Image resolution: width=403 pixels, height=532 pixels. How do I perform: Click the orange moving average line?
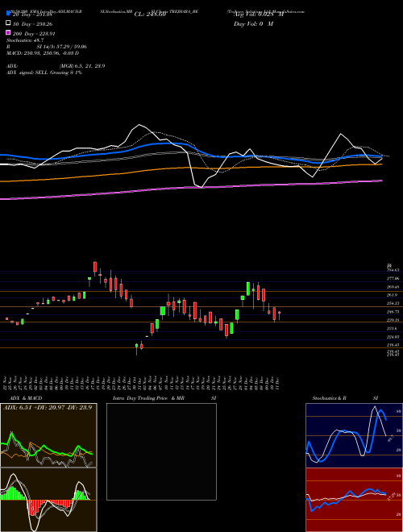point(190,168)
